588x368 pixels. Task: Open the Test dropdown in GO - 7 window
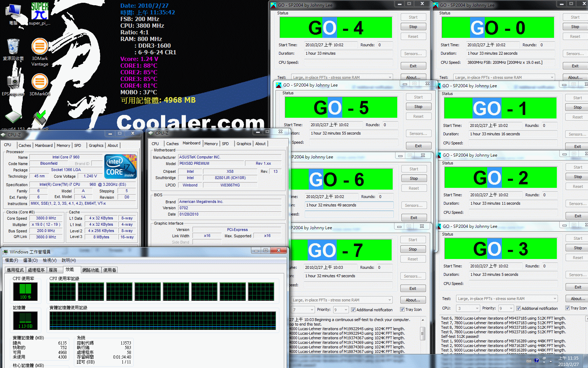[342, 300]
